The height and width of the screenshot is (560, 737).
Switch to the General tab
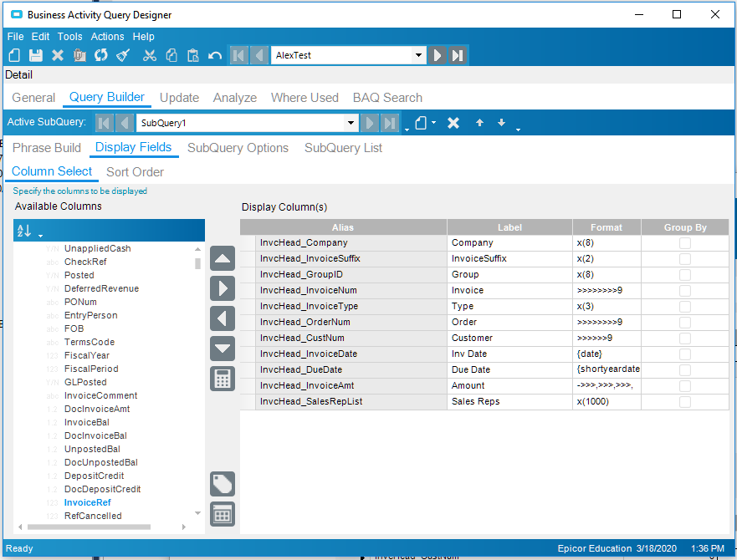pyautogui.click(x=33, y=98)
